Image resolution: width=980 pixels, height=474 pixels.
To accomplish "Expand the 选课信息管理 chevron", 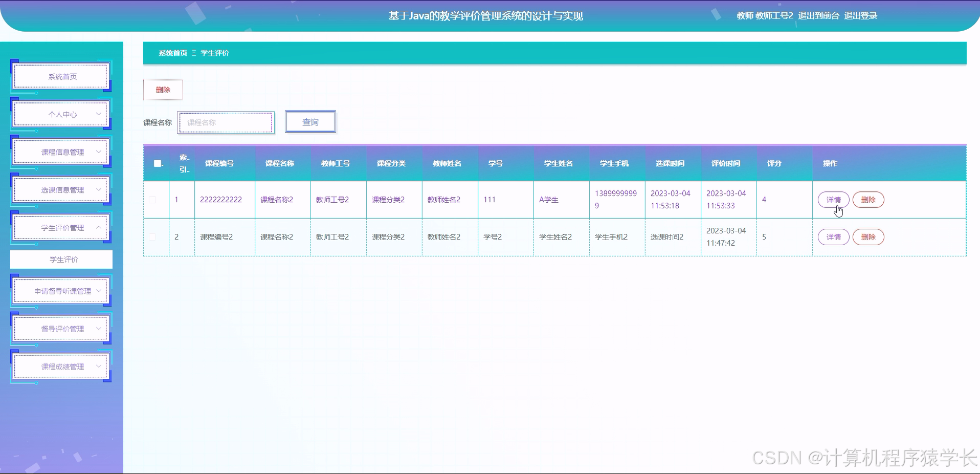I will pyautogui.click(x=99, y=190).
